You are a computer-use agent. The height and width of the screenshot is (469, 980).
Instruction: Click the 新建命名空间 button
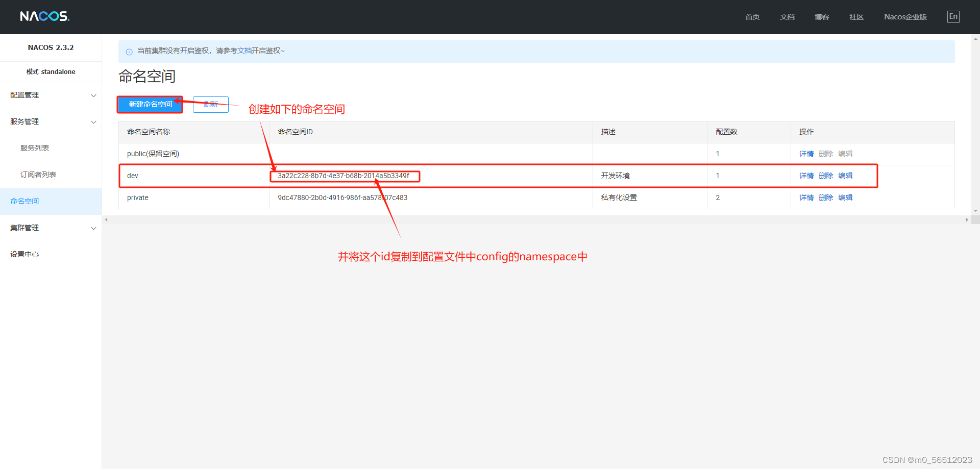pos(150,104)
